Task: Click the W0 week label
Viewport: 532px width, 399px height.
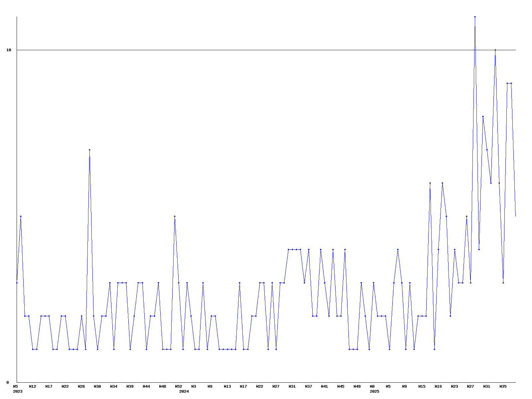Action: point(372,386)
